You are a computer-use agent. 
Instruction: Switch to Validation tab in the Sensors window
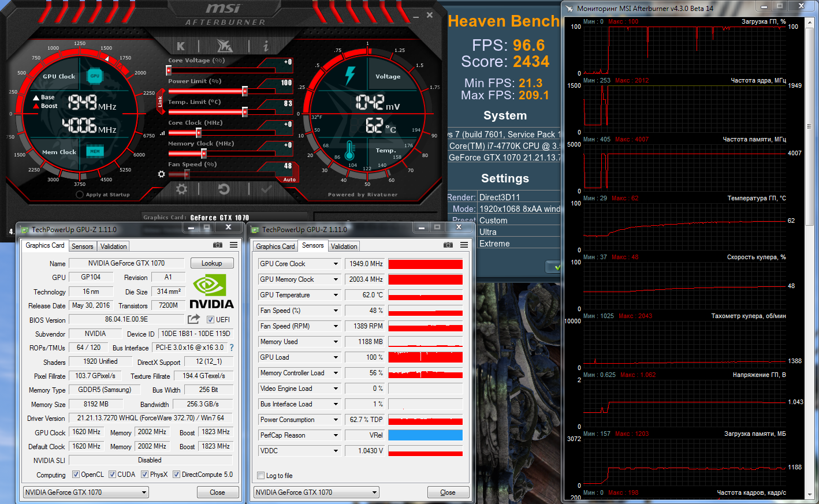pos(344,247)
